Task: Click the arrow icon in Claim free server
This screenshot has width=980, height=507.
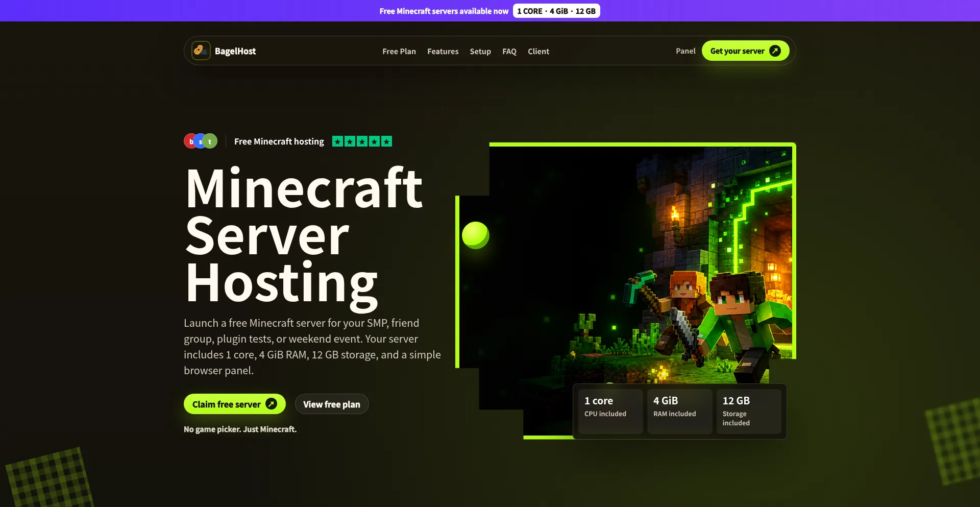Action: point(272,404)
